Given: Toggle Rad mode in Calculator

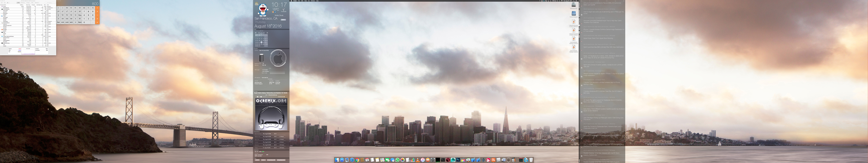Looking at the screenshot, I should pyautogui.click(x=59, y=22).
